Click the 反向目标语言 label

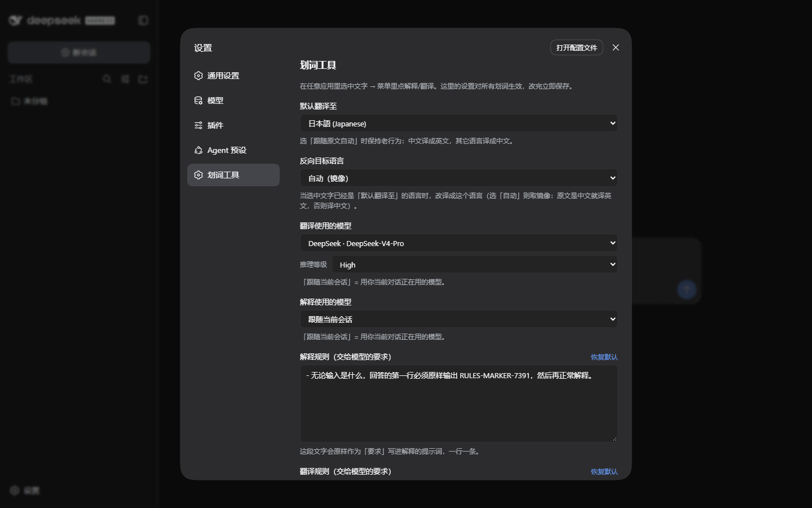(x=321, y=161)
